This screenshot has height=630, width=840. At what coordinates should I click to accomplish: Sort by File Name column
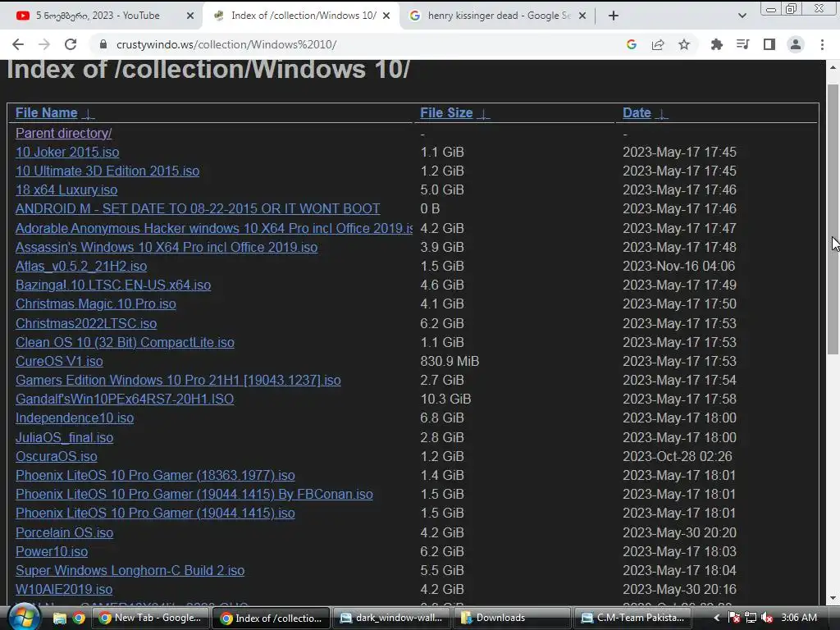tap(46, 112)
